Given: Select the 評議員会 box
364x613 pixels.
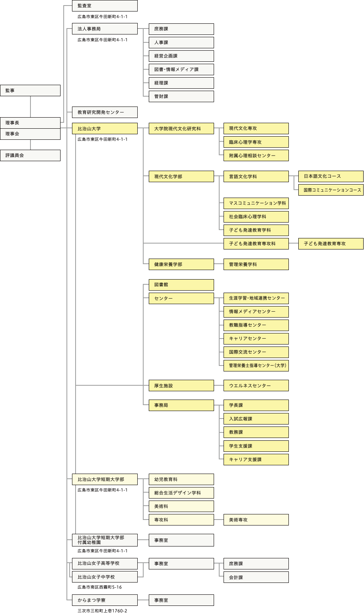Looking at the screenshot, I should (x=30, y=155).
